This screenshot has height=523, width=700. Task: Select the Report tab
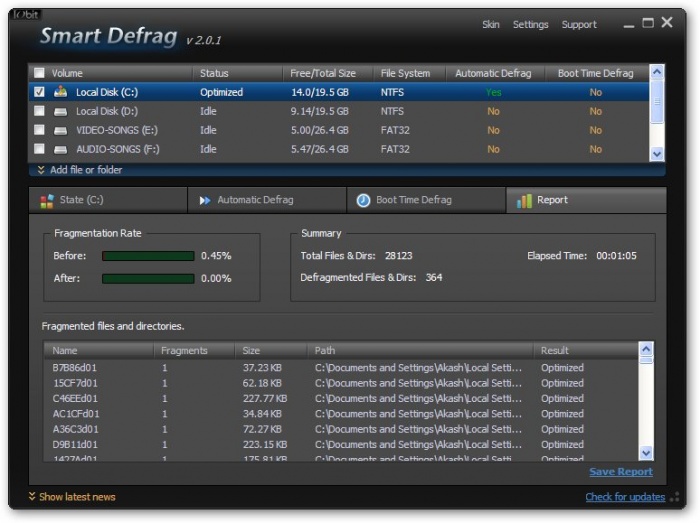(586, 200)
